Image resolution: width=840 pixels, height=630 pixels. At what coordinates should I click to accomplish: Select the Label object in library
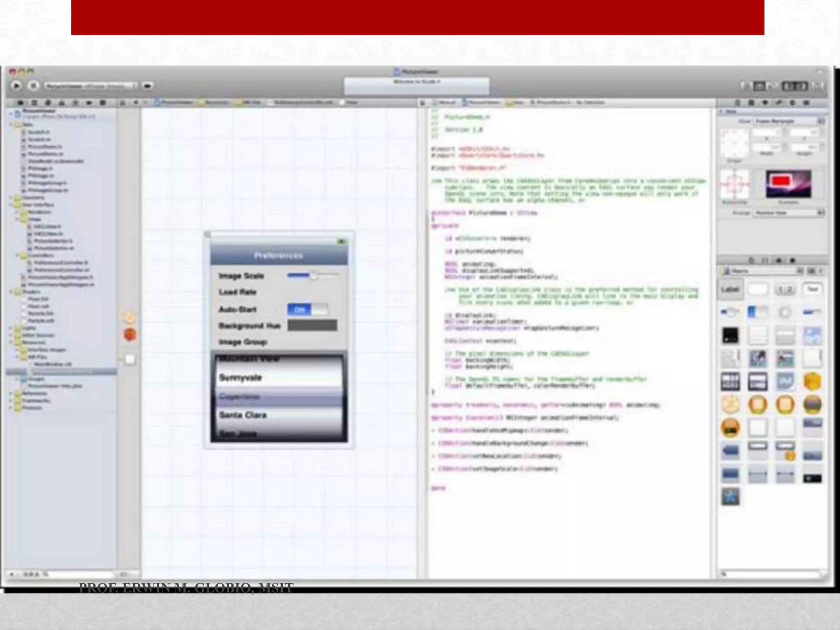click(730, 290)
